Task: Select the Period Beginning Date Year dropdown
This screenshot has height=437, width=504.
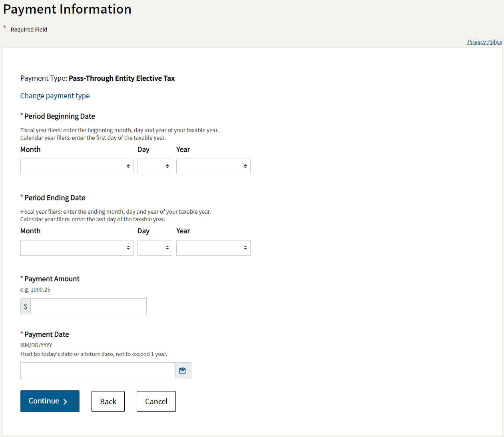Action: point(213,166)
